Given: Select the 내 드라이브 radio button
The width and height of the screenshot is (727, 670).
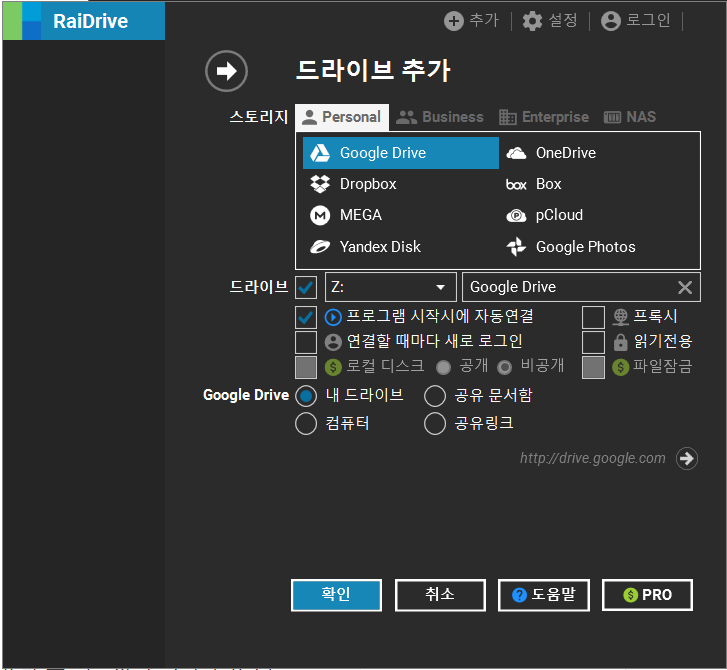Looking at the screenshot, I should [306, 396].
